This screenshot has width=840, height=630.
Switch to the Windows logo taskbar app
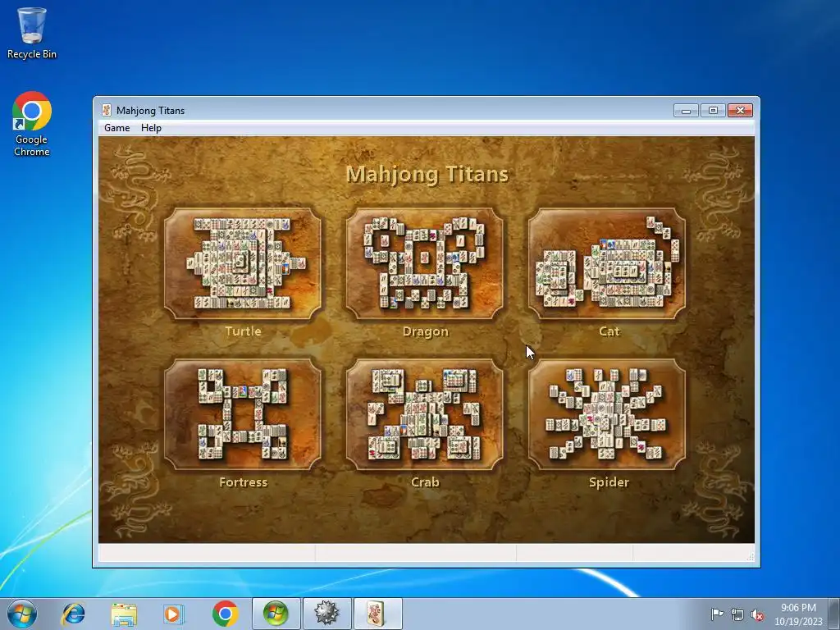pos(276,614)
